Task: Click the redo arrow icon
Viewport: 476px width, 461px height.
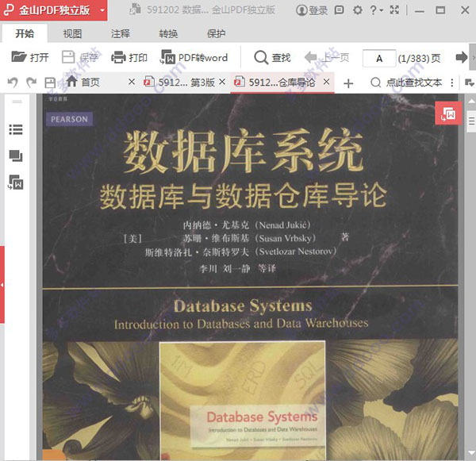Action: [31, 83]
